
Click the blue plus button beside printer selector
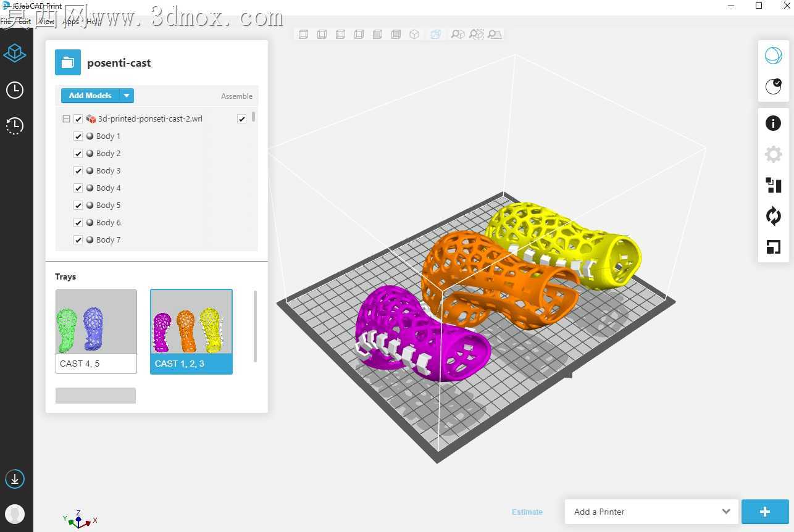coord(765,512)
